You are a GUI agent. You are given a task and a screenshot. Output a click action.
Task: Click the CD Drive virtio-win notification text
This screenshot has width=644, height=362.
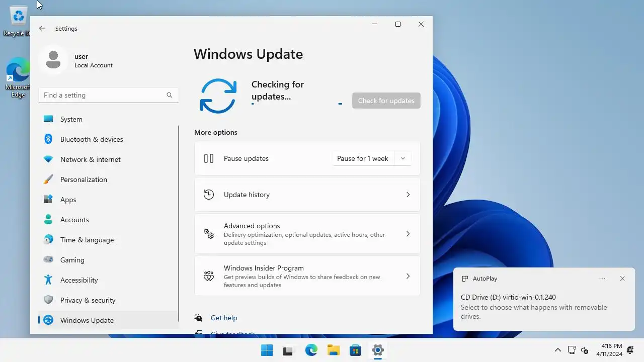[x=508, y=297]
